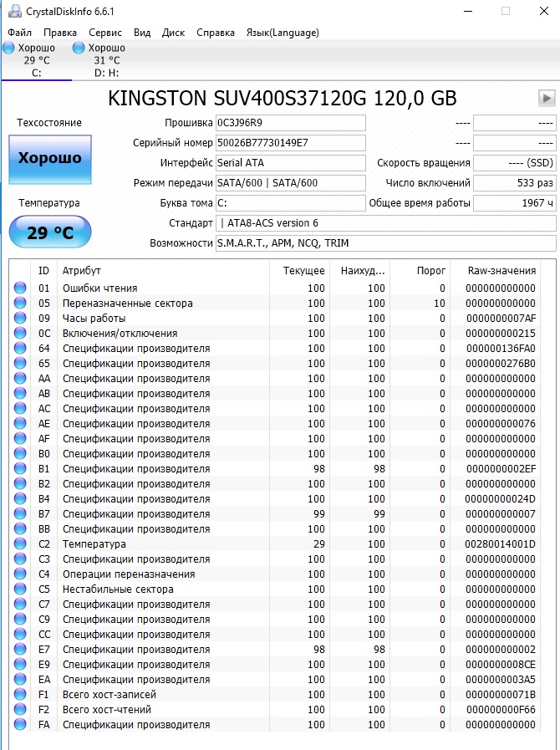This screenshot has width=560, height=750.
Task: Click the Буква тома field C:
Action: tap(290, 203)
